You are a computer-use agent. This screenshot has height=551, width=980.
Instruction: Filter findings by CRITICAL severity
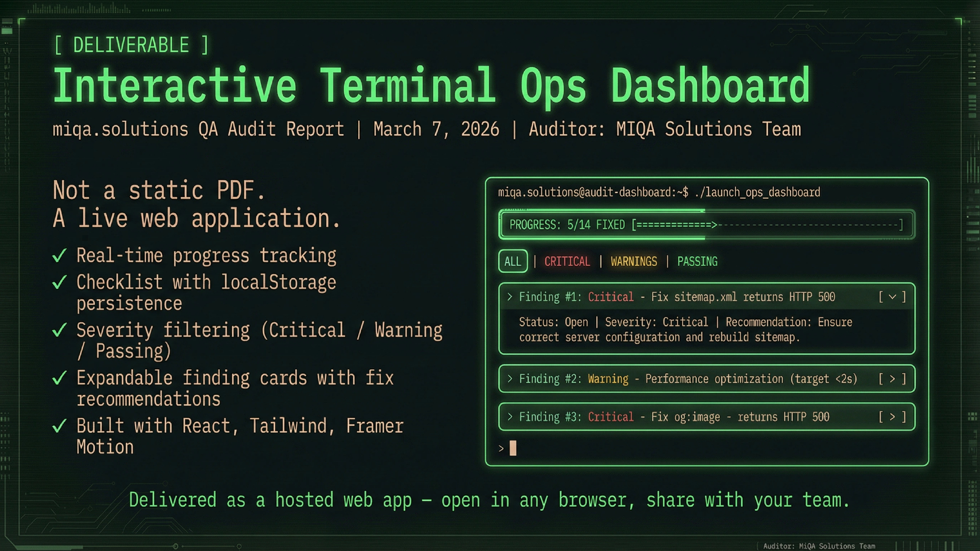(567, 262)
